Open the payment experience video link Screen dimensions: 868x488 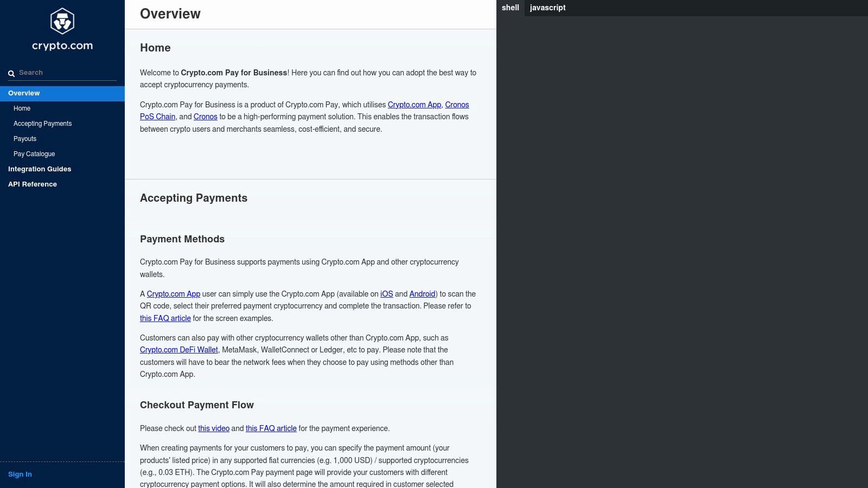pos(214,428)
